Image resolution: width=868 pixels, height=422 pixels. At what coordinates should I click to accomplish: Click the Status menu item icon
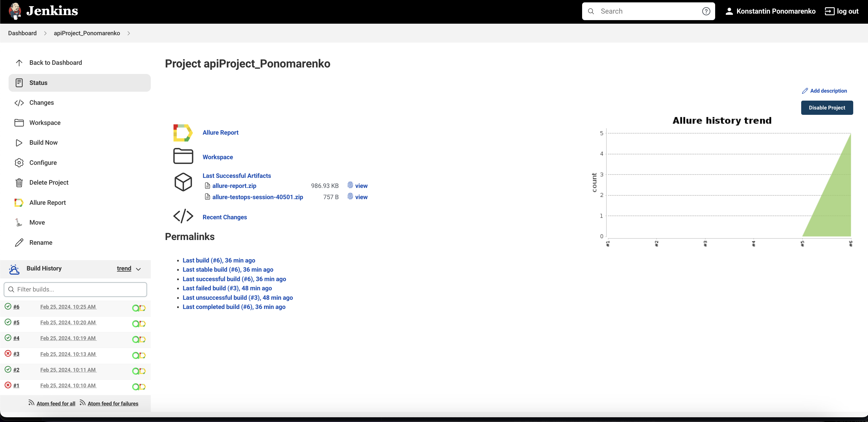(x=20, y=83)
